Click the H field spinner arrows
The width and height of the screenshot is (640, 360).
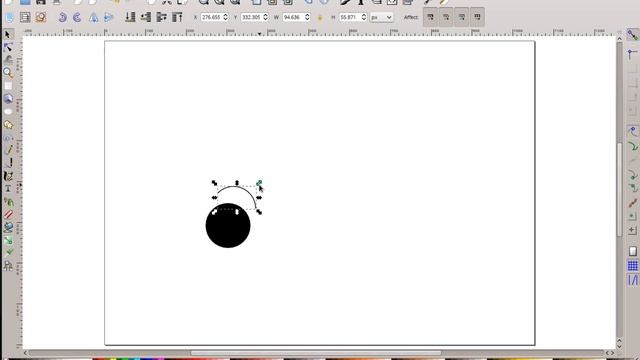[x=363, y=17]
